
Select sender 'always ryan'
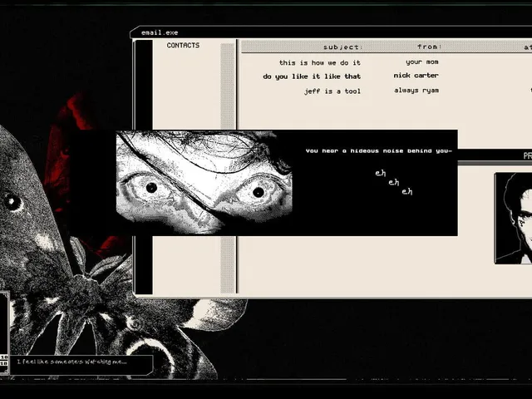[416, 91]
